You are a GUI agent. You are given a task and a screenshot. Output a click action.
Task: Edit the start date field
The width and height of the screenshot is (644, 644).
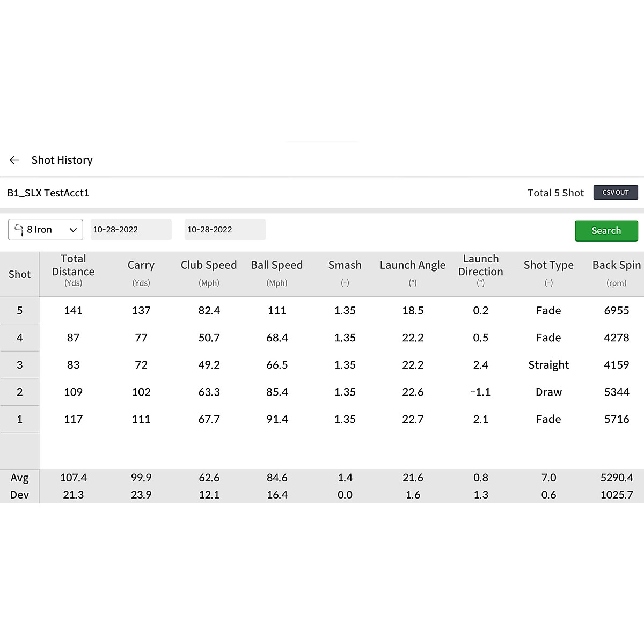[130, 230]
